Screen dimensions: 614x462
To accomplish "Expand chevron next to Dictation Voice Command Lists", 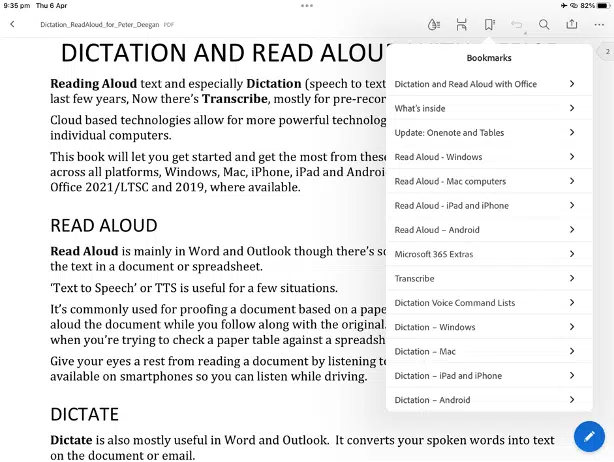I will pyautogui.click(x=572, y=302).
